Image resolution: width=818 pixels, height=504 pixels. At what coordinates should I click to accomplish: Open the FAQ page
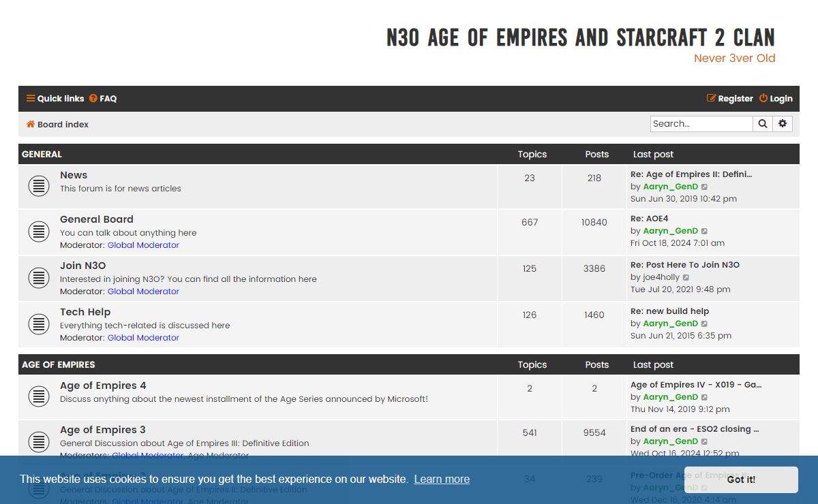(x=103, y=99)
